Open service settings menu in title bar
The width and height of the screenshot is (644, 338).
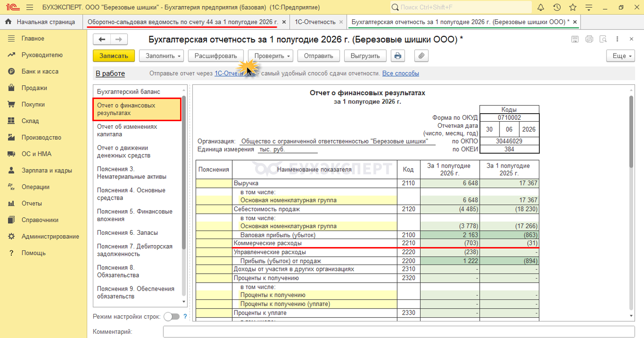[x=589, y=7]
